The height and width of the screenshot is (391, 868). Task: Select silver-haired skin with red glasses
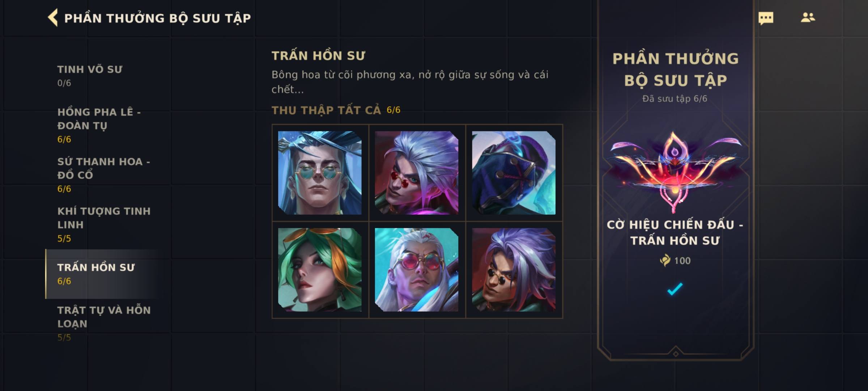[x=417, y=173]
